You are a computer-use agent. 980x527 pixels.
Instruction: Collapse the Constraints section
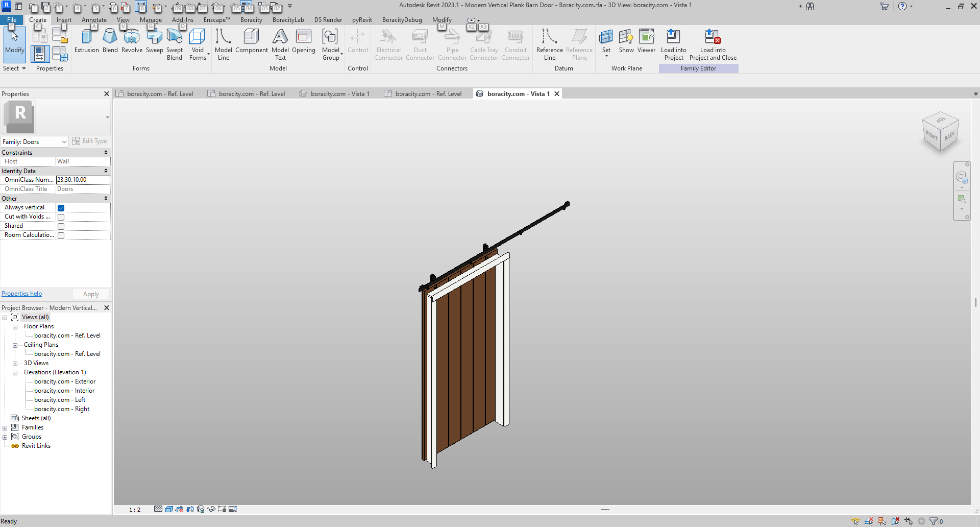pyautogui.click(x=106, y=153)
